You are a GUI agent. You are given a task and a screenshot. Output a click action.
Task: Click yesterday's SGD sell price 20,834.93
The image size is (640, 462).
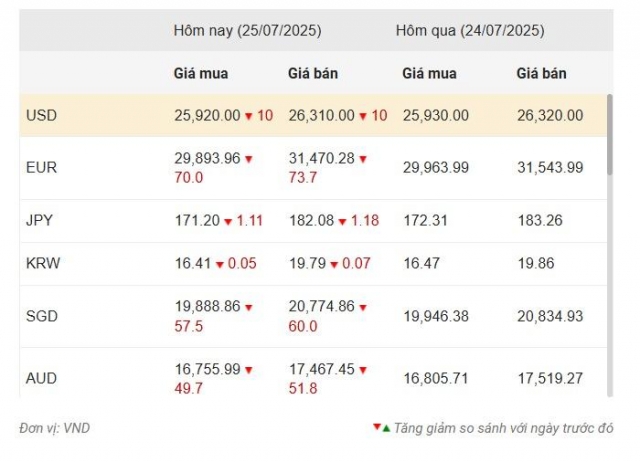point(550,316)
